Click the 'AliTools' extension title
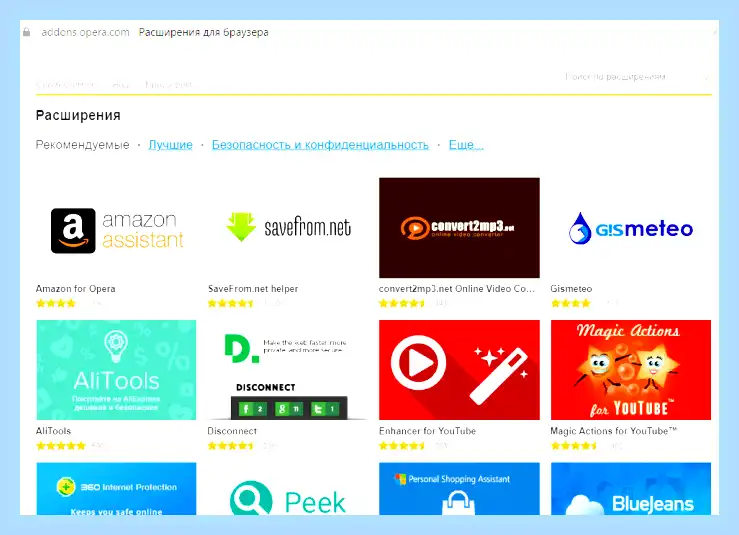The width and height of the screenshot is (739, 535). point(53,431)
